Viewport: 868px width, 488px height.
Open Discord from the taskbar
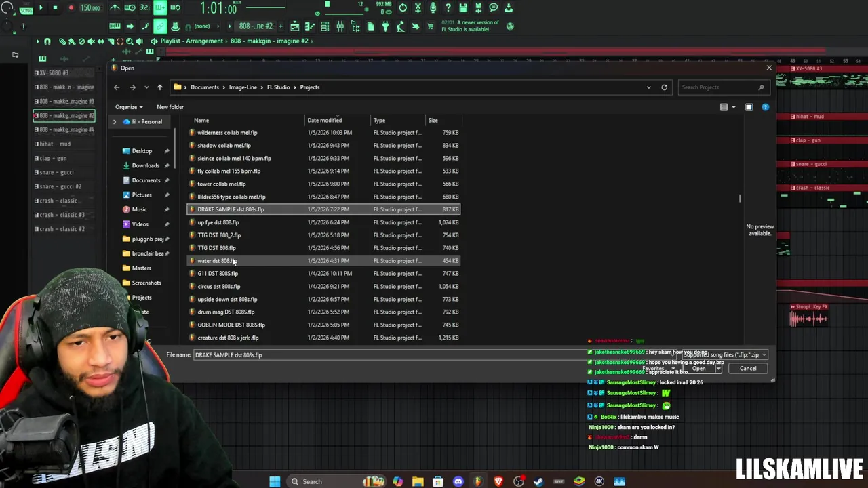pyautogui.click(x=458, y=481)
